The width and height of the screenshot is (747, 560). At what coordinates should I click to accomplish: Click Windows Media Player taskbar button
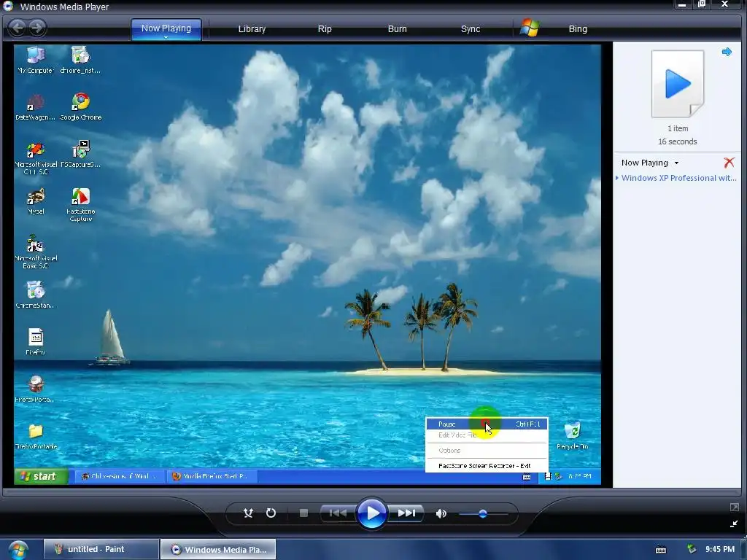click(x=217, y=549)
